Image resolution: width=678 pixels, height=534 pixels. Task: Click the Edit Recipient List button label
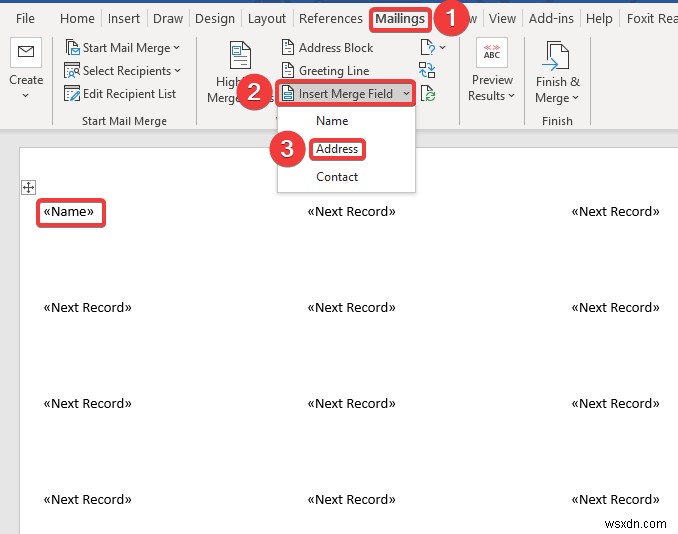[x=129, y=93]
